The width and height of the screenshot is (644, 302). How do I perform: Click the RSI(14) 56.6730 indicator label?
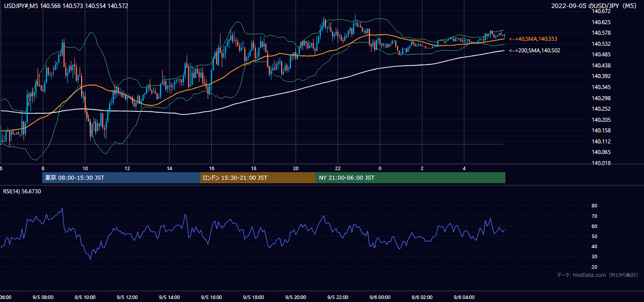point(22,191)
